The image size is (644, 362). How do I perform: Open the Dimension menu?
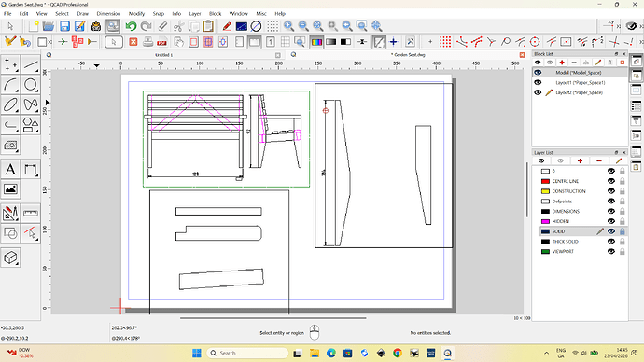point(108,14)
